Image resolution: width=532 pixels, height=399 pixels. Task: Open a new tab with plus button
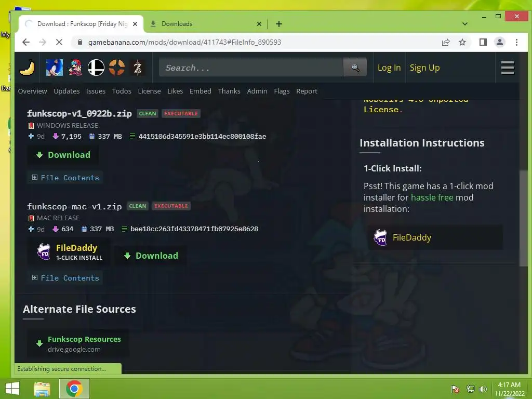coord(279,24)
